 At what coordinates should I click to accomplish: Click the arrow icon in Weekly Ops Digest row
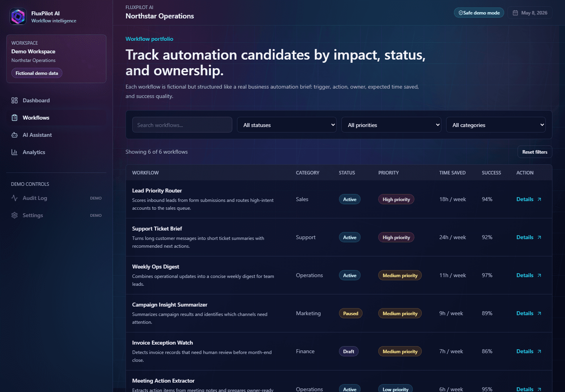tap(539, 276)
